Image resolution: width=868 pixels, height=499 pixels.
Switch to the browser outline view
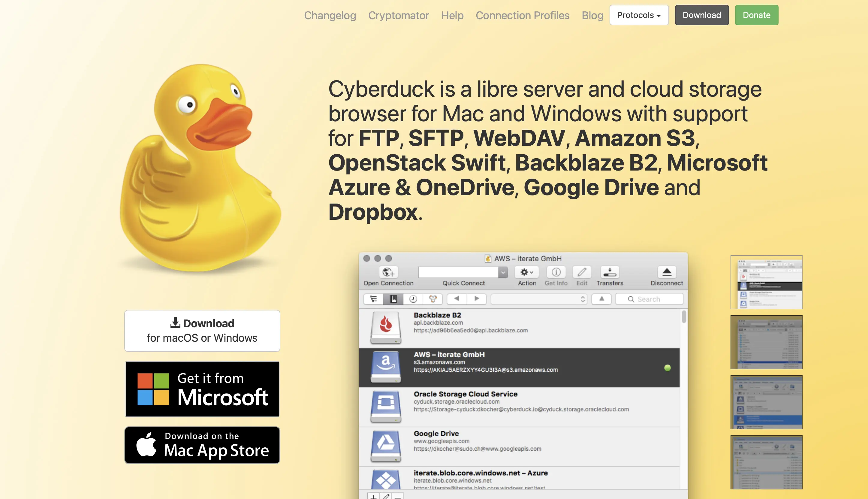(373, 299)
